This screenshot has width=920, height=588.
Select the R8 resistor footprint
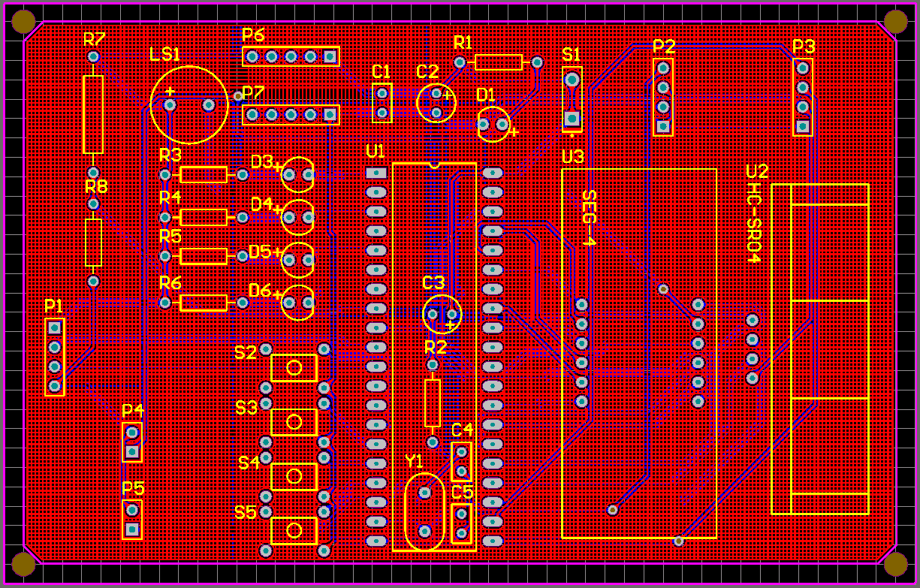pos(93,243)
